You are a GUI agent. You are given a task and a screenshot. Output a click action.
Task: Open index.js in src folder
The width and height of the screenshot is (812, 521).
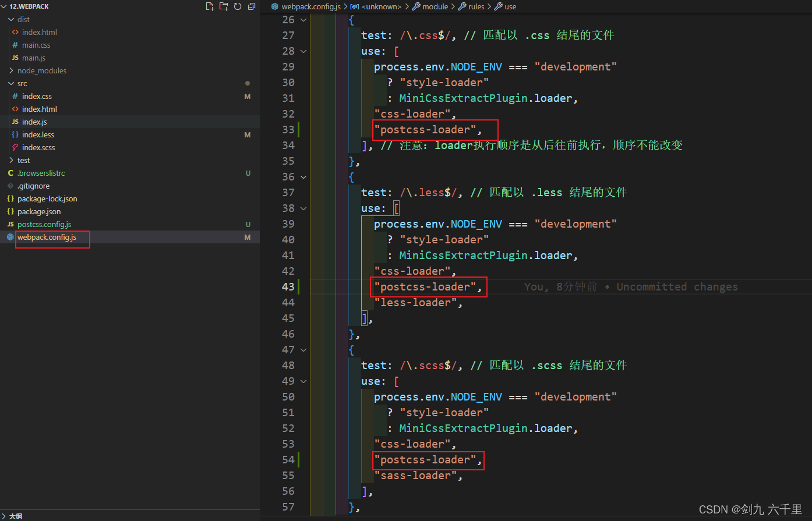34,122
